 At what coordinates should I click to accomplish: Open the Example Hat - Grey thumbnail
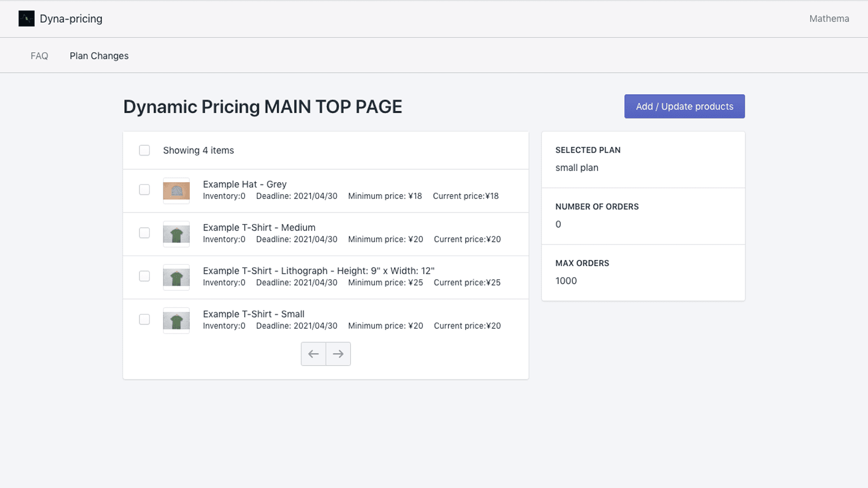click(176, 190)
